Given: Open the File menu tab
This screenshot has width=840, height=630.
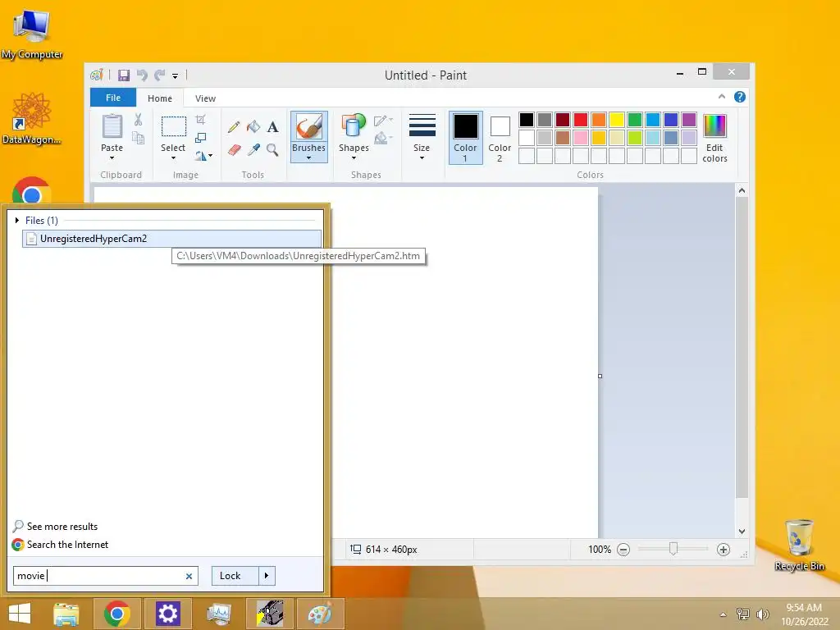Looking at the screenshot, I should [x=113, y=98].
